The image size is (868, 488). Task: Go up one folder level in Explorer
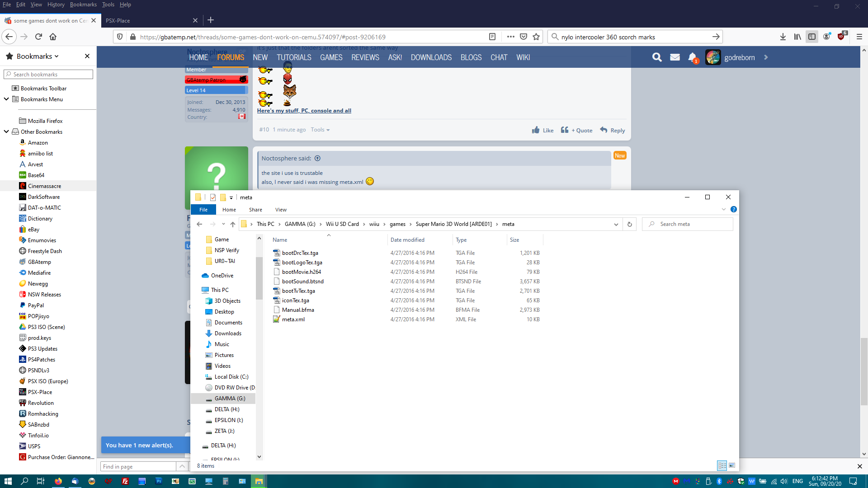coord(233,224)
